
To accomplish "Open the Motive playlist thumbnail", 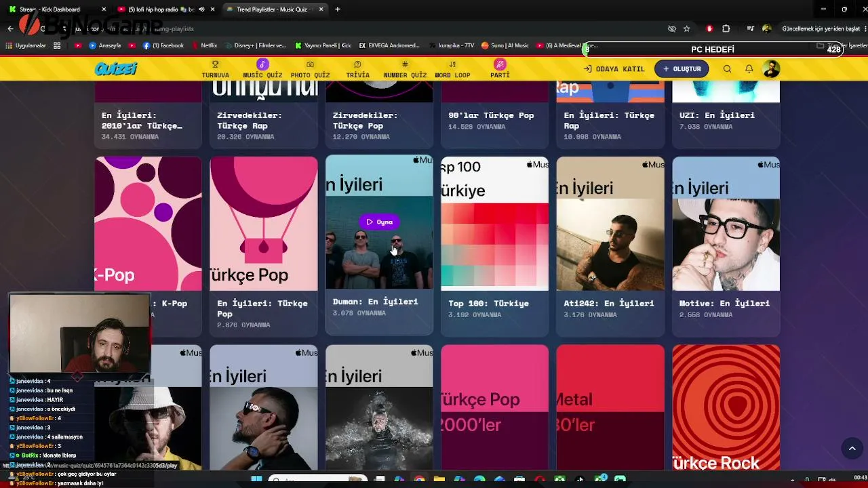I will [726, 224].
